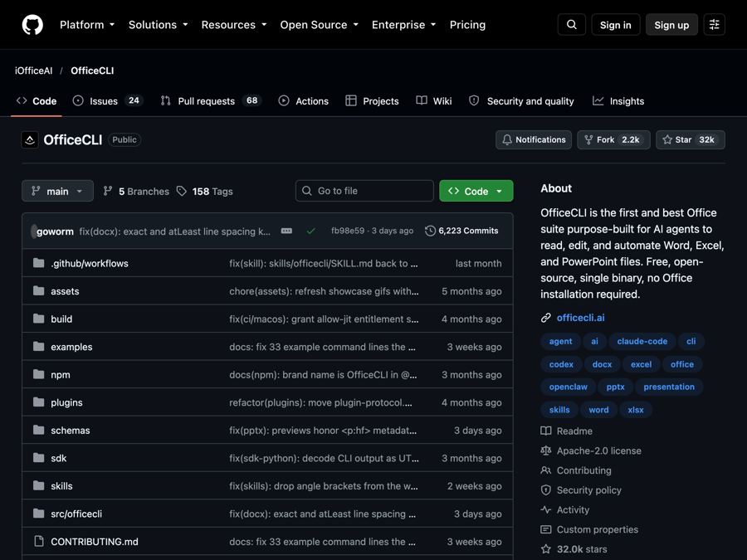Star the repository with Star button
The image size is (747, 560).
691,139
